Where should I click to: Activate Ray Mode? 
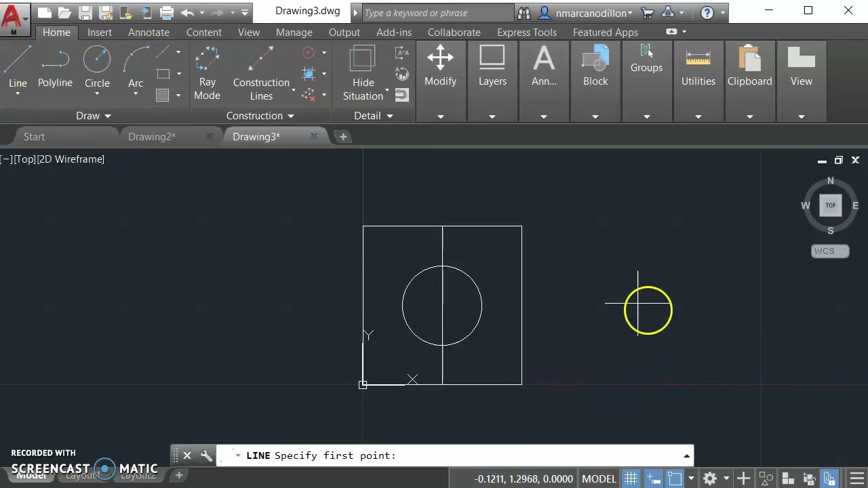click(207, 73)
